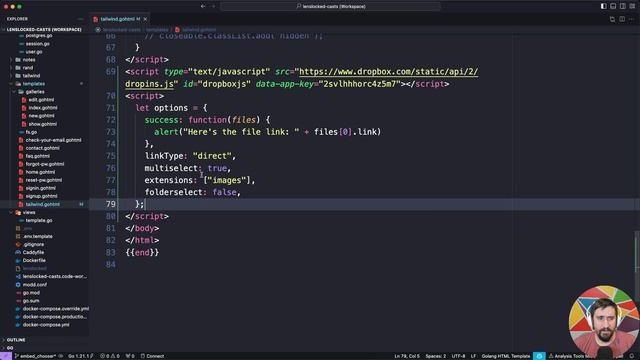Screen dimensions: 640x360
Task: Select tailwind.gohtml in the explorer tree
Action: point(42,204)
